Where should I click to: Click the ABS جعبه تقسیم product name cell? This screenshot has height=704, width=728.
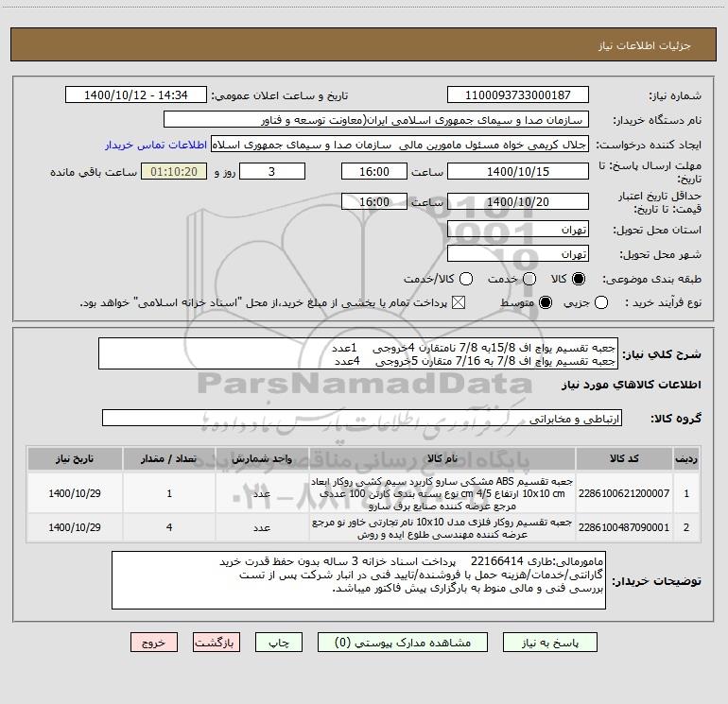442,493
